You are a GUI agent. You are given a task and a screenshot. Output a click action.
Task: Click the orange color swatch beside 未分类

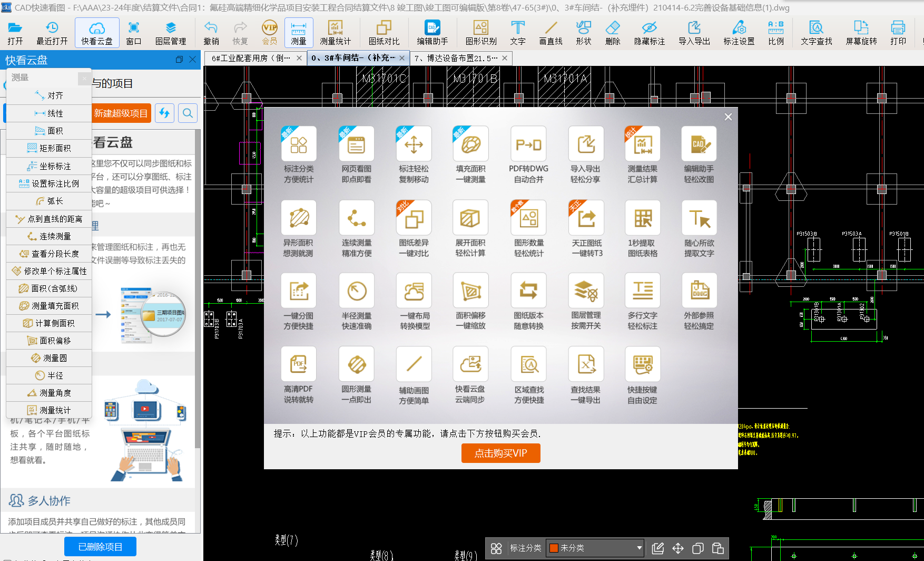click(554, 548)
